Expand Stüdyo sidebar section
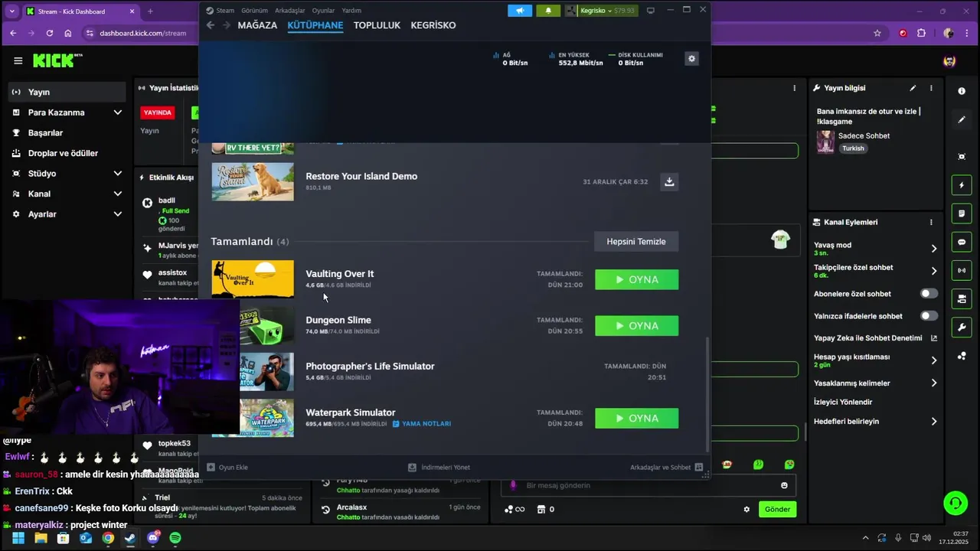This screenshot has width=980, height=551. pos(117,174)
